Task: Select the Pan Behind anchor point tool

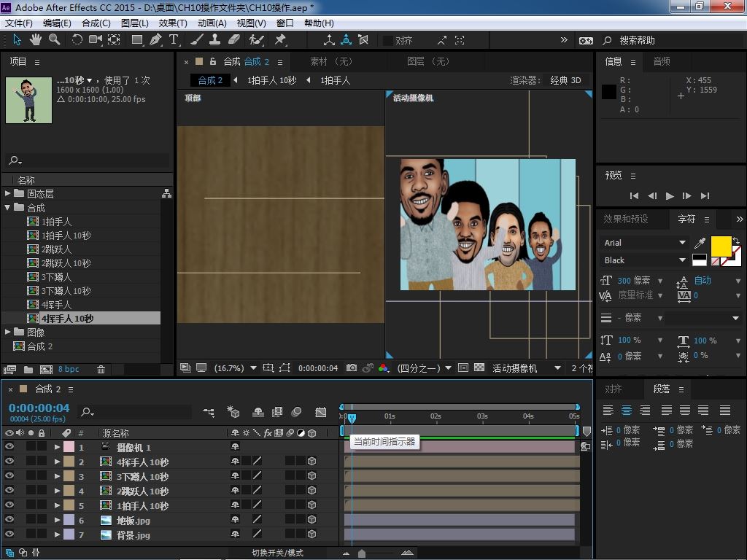Action: click(x=114, y=40)
